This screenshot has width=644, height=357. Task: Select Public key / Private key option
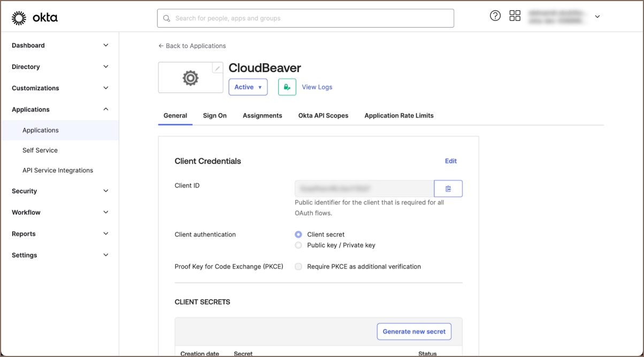[x=298, y=245]
